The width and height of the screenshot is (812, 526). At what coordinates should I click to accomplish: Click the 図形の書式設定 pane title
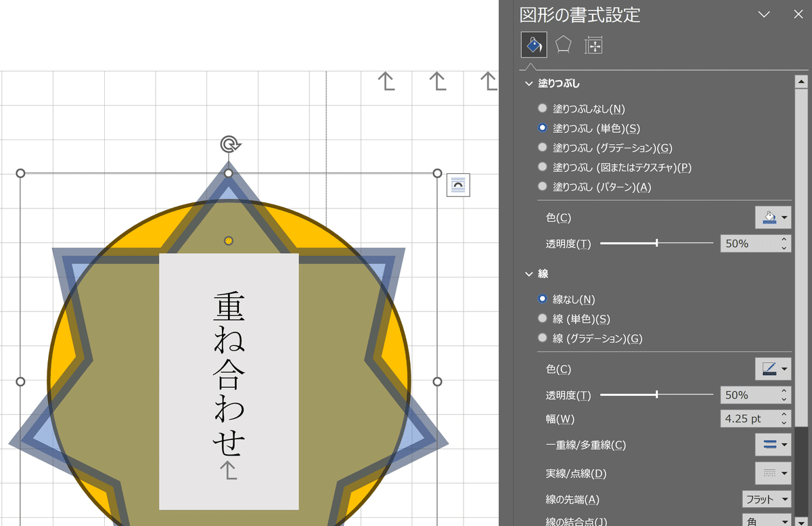[580, 14]
